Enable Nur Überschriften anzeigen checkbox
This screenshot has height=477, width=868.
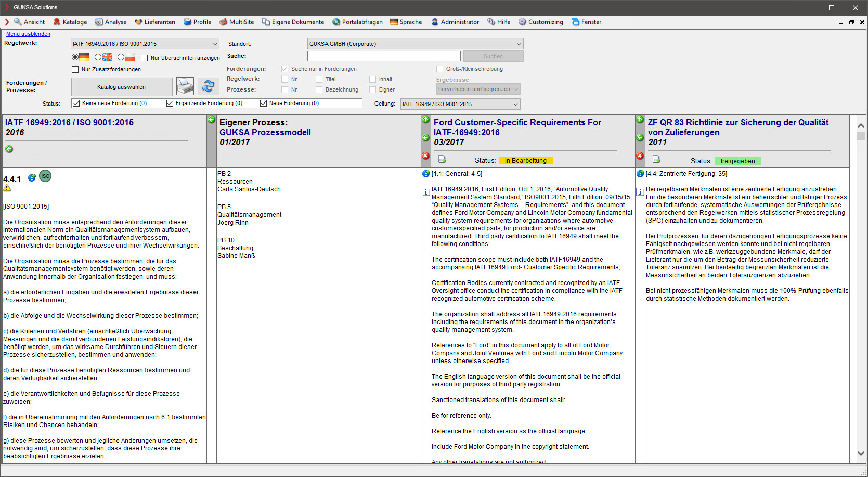click(145, 58)
